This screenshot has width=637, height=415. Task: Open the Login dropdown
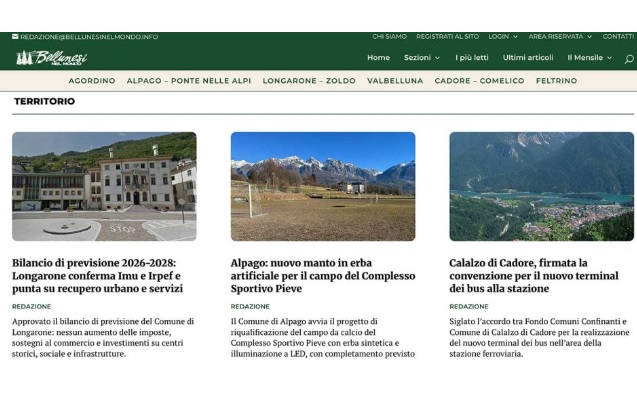[x=501, y=37]
